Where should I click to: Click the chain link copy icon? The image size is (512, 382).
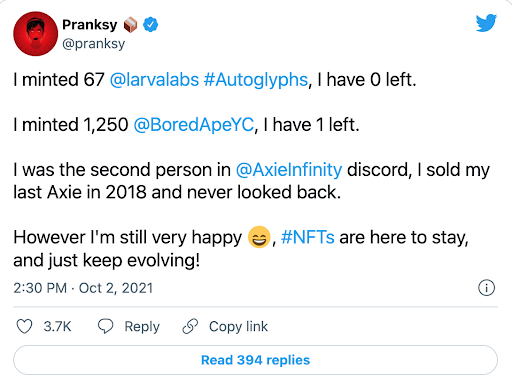coord(190,326)
